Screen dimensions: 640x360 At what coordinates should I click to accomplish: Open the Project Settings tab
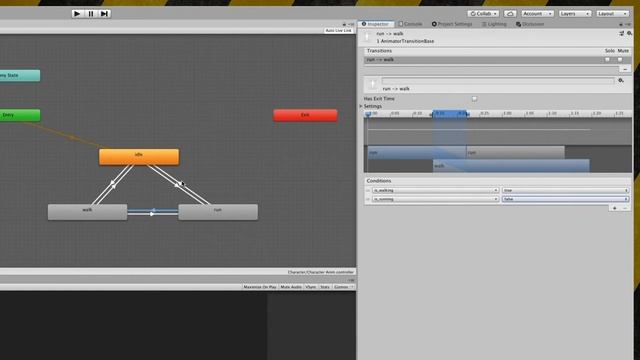(452, 24)
